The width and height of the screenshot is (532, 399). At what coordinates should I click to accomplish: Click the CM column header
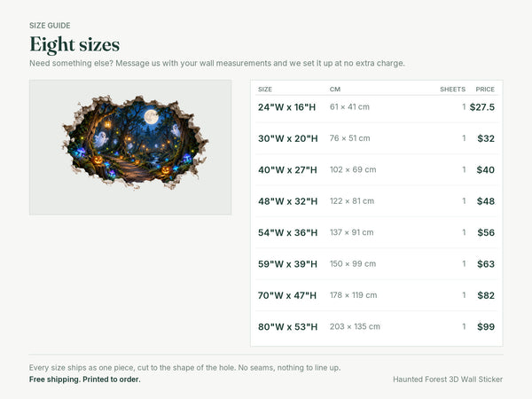pos(335,90)
